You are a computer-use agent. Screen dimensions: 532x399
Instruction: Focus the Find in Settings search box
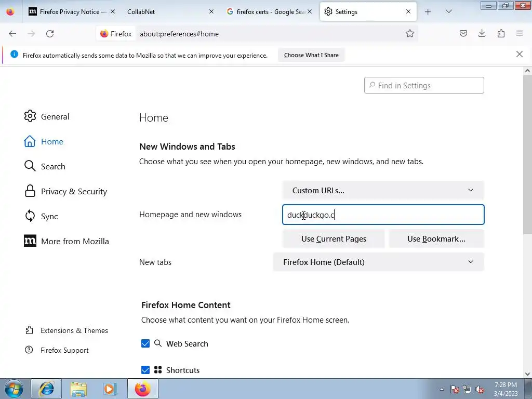[x=424, y=85]
